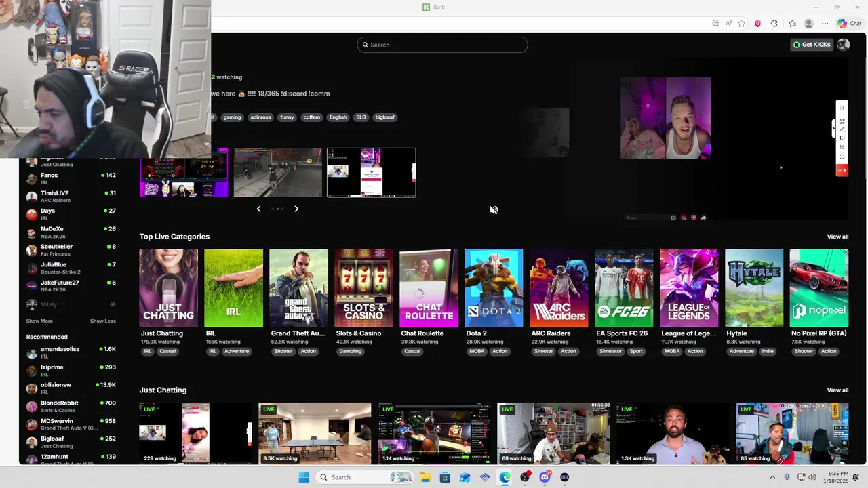868x488 pixels.
Task: Open MDSwervin recommended channel
Action: click(71, 424)
